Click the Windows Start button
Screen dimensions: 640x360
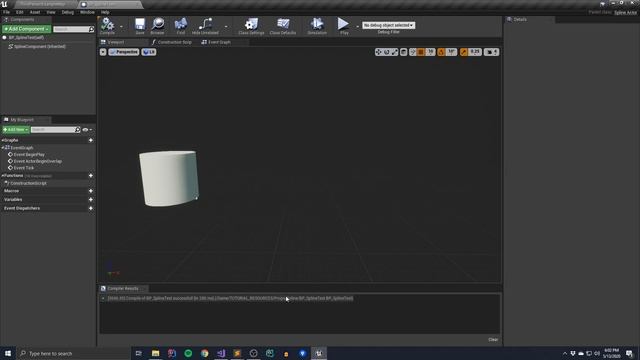click(x=8, y=353)
